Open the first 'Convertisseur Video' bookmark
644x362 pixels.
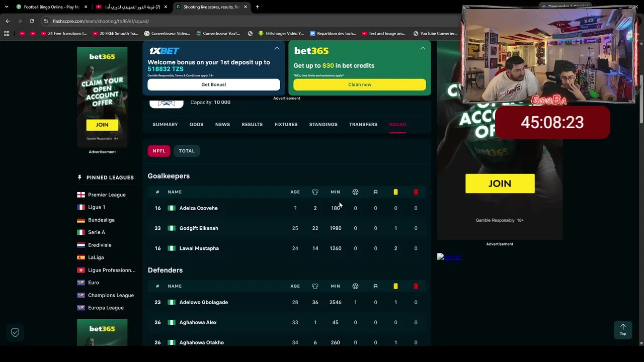pos(167,34)
